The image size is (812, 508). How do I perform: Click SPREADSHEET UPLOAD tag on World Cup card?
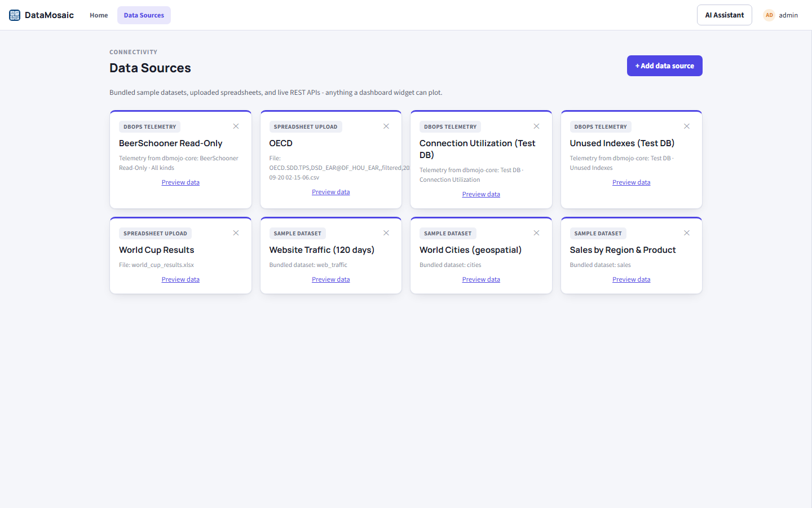pos(155,234)
